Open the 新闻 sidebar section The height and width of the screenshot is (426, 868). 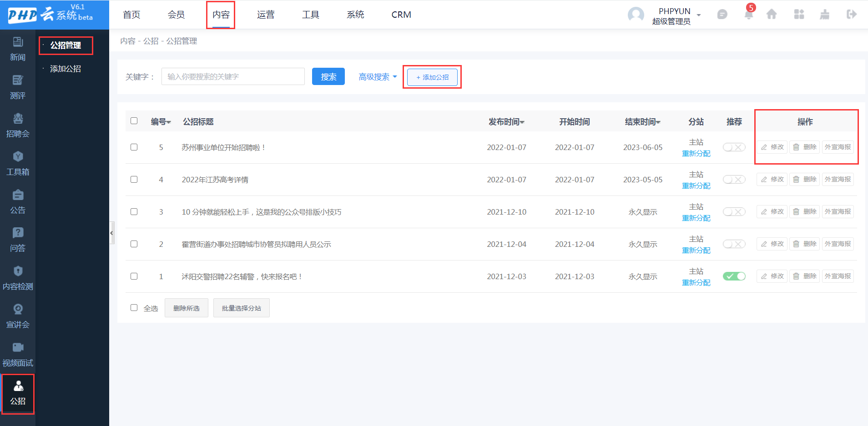18,49
